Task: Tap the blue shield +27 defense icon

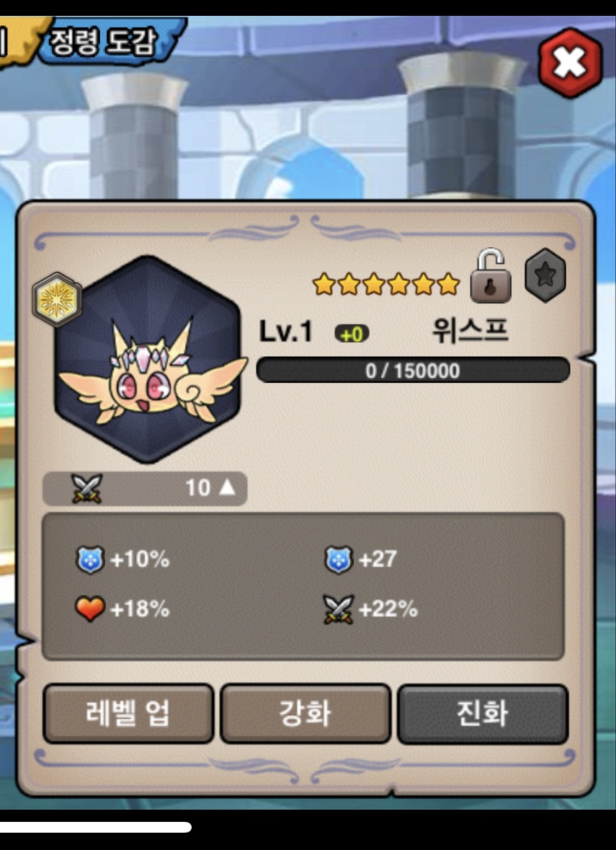Action: (x=339, y=559)
